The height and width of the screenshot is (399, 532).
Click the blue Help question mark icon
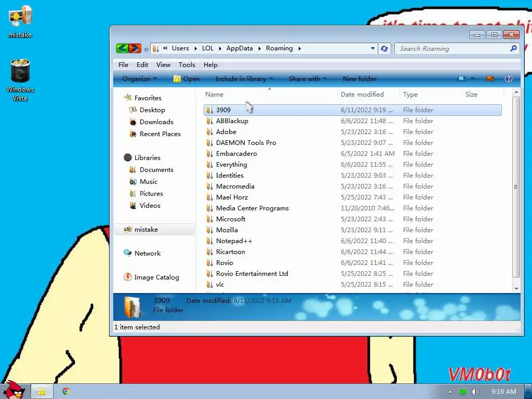(508, 79)
